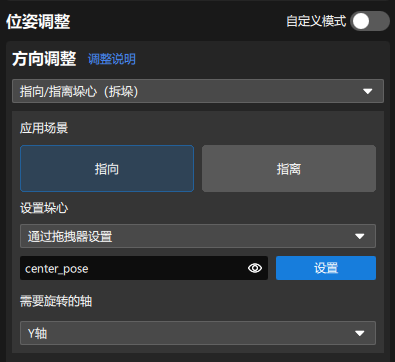
Task: Click the 需要旋转的轴 label
Action: (56, 301)
